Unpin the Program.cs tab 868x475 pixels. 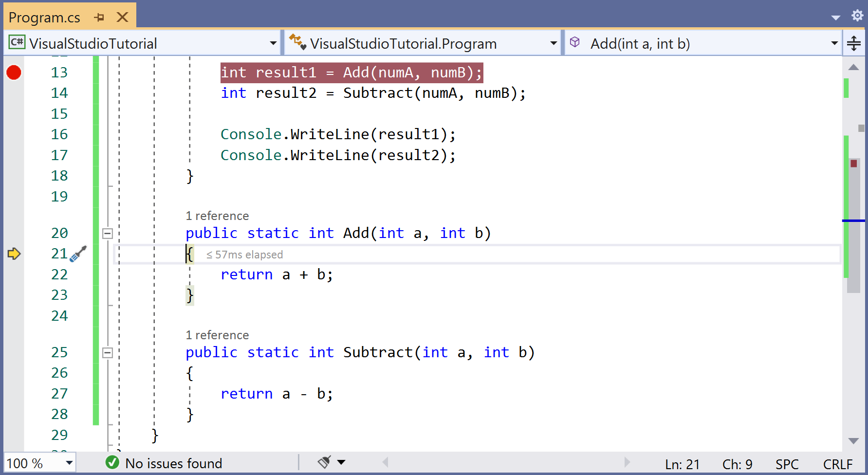click(x=100, y=17)
